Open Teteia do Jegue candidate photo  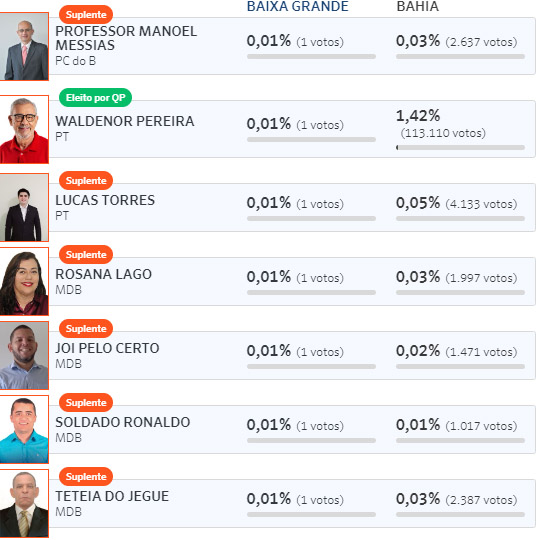click(24, 503)
